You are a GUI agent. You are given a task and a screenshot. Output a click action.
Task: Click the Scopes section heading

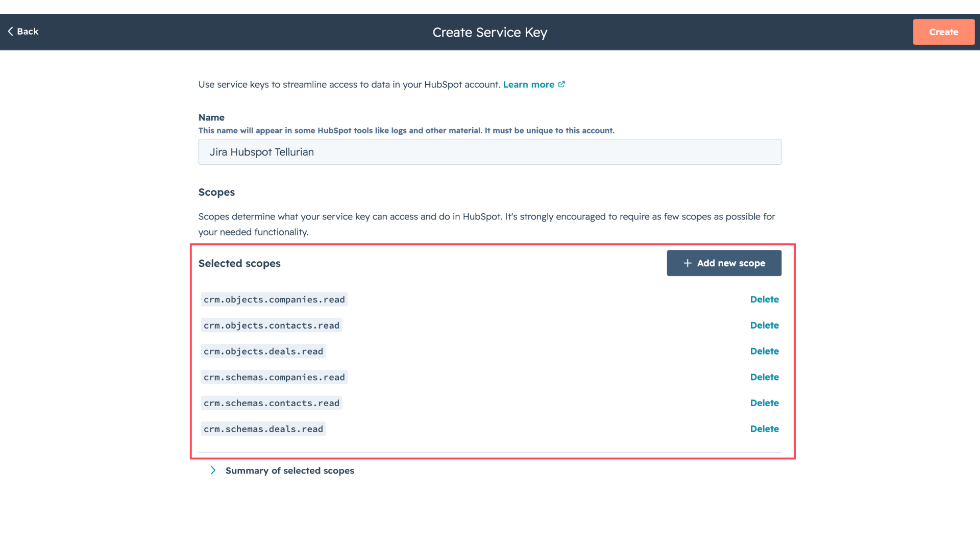coord(216,192)
